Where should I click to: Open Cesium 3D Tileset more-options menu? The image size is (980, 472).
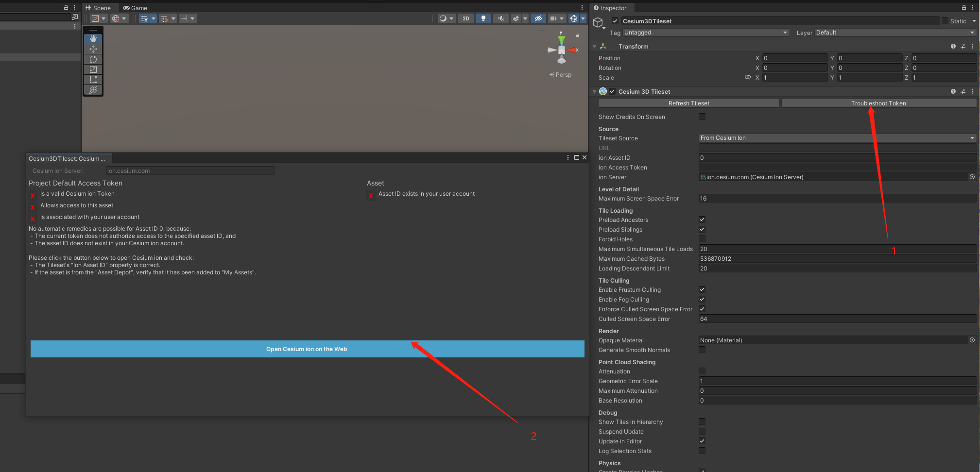click(x=973, y=91)
